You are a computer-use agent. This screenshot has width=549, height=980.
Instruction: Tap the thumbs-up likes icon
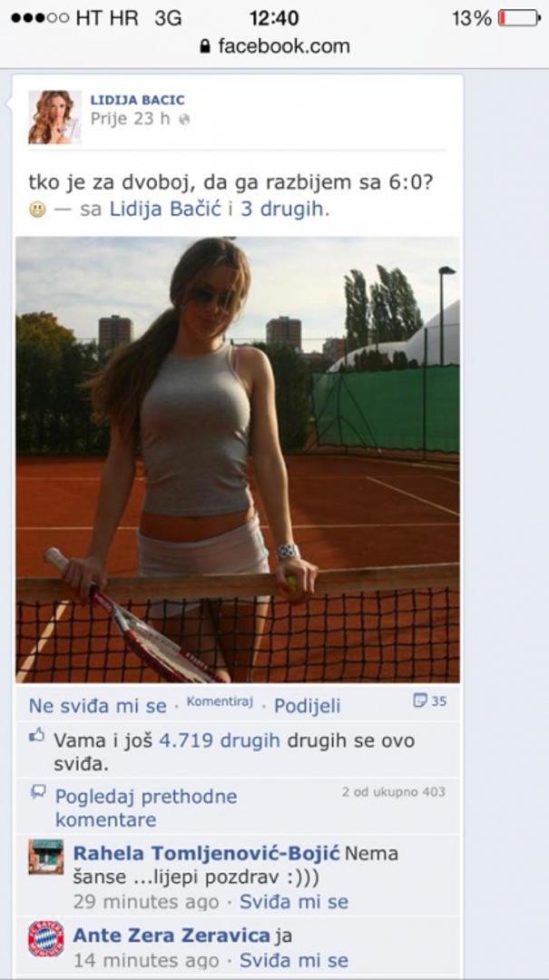(x=37, y=736)
